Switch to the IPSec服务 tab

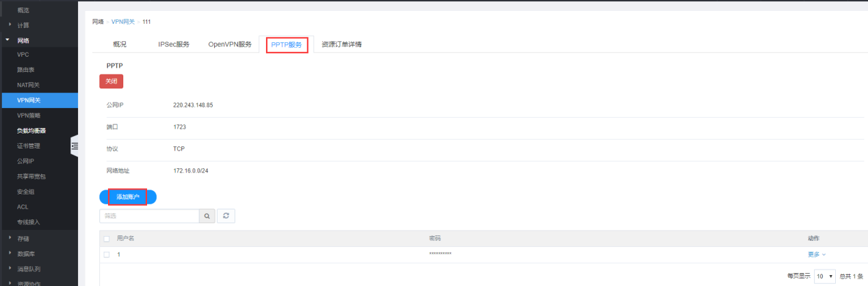point(174,44)
